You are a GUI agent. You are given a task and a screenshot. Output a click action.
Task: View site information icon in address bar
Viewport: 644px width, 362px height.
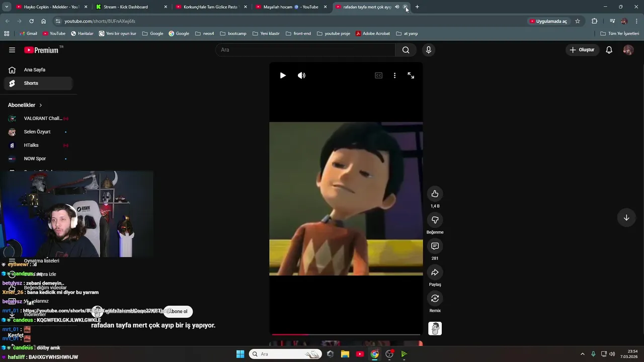pyautogui.click(x=58, y=21)
